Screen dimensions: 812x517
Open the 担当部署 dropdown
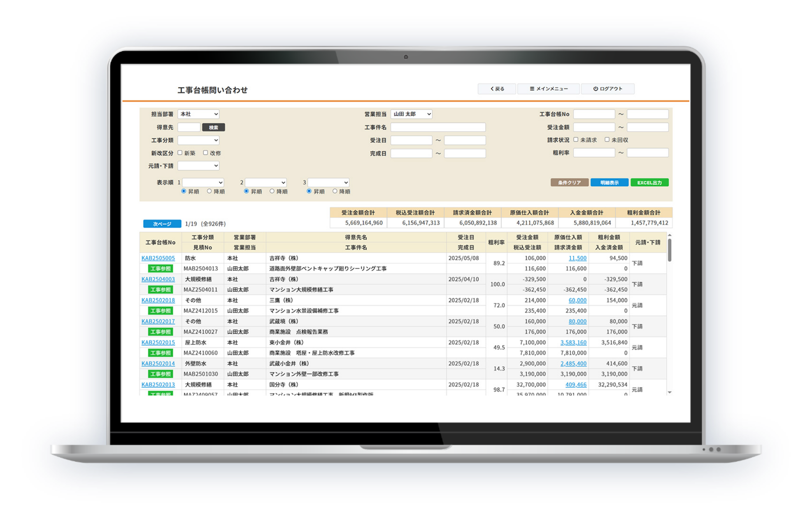198,114
